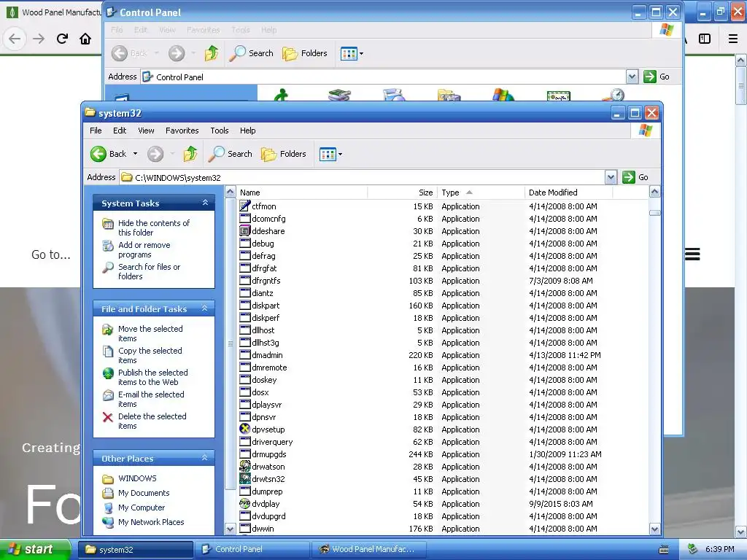Switch to Wood Panel Manufac taskbar button
747x560 pixels.
coord(368,549)
